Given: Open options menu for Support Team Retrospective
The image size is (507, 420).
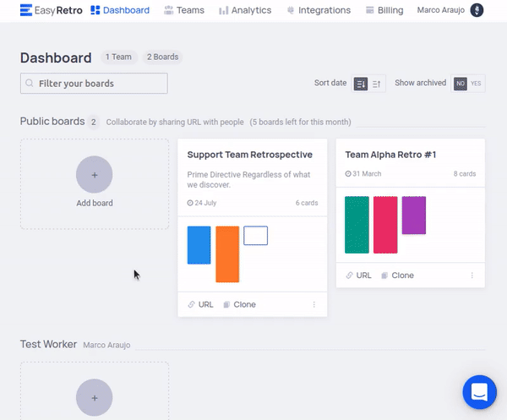Looking at the screenshot, I should coord(314,304).
